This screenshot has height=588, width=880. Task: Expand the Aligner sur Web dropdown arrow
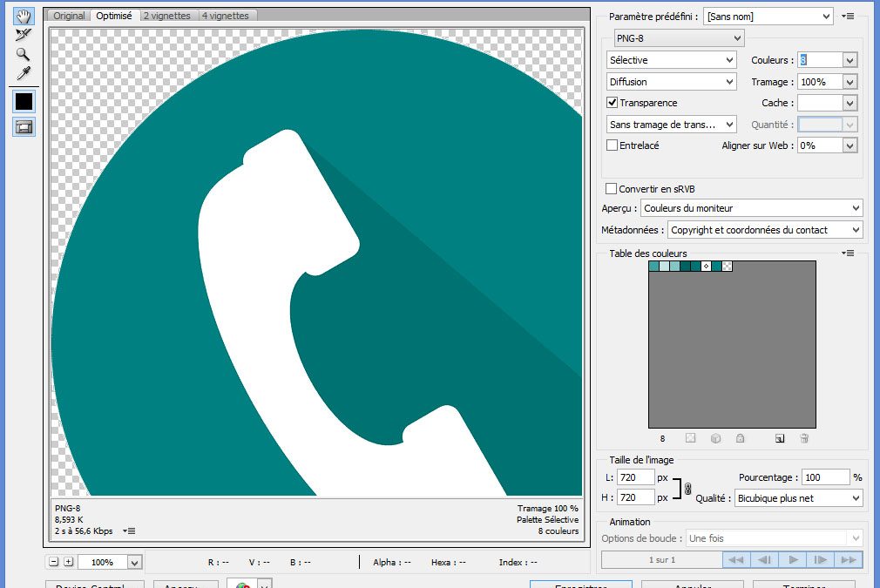pos(850,145)
